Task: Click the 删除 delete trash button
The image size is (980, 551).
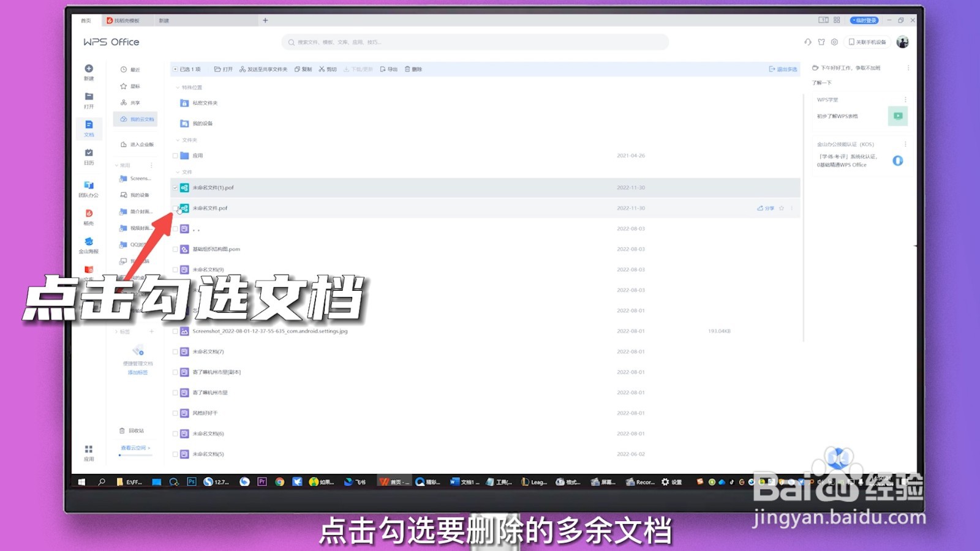Action: (x=413, y=69)
